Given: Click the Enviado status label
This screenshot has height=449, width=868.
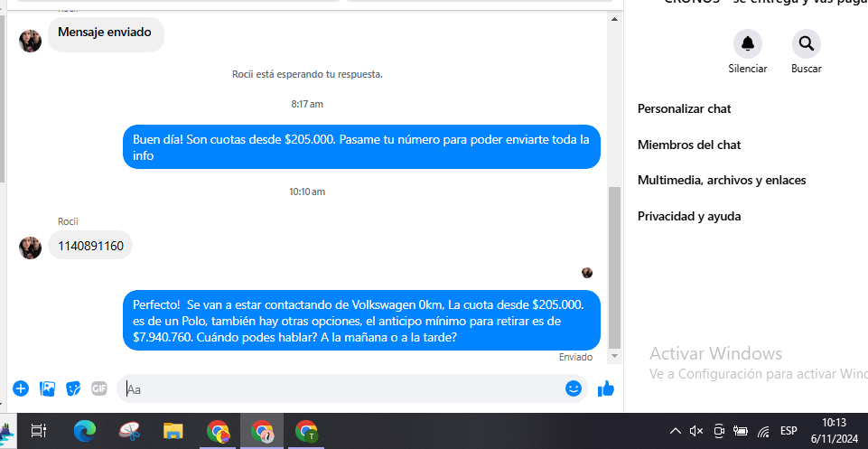Looking at the screenshot, I should click(x=575, y=358).
